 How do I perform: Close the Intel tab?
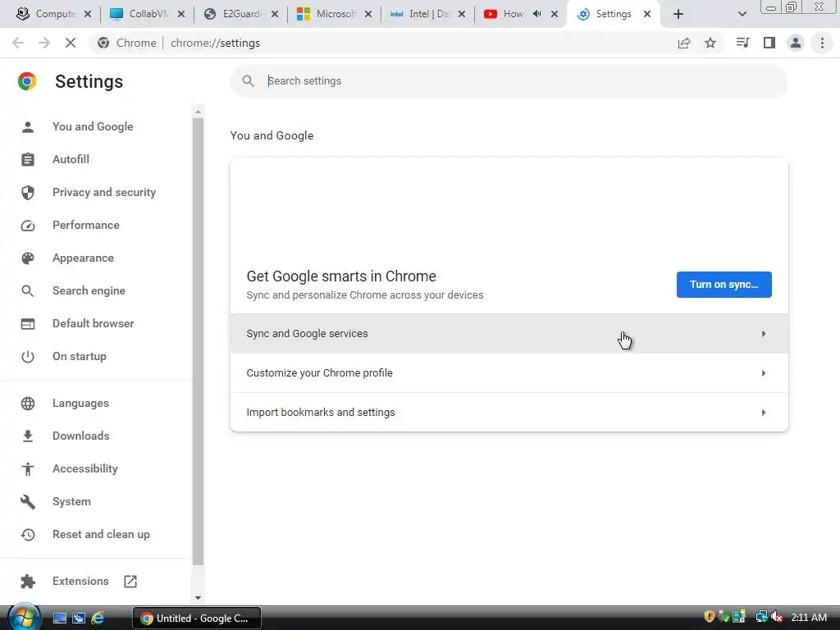click(461, 15)
